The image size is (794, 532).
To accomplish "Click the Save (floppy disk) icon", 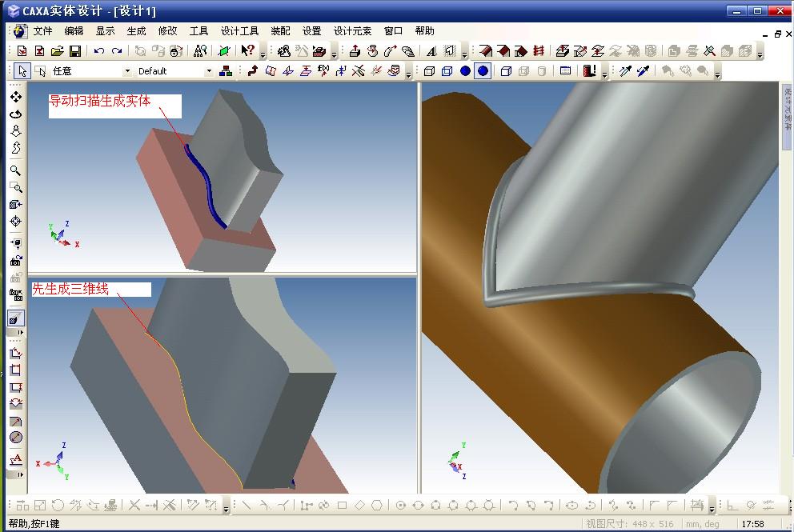I will (75, 50).
